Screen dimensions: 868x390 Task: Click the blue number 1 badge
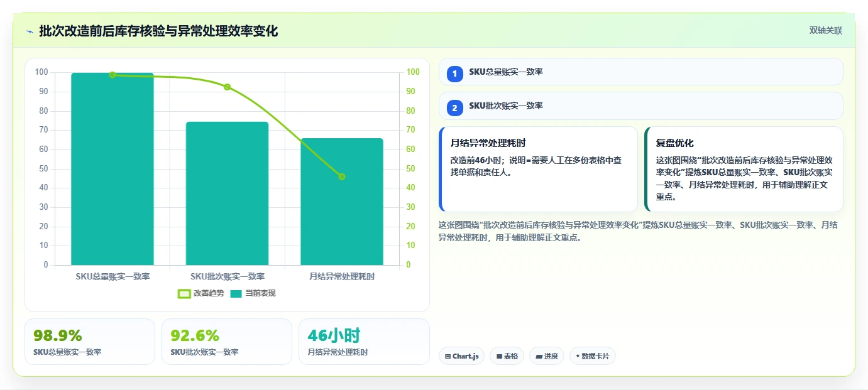455,73
